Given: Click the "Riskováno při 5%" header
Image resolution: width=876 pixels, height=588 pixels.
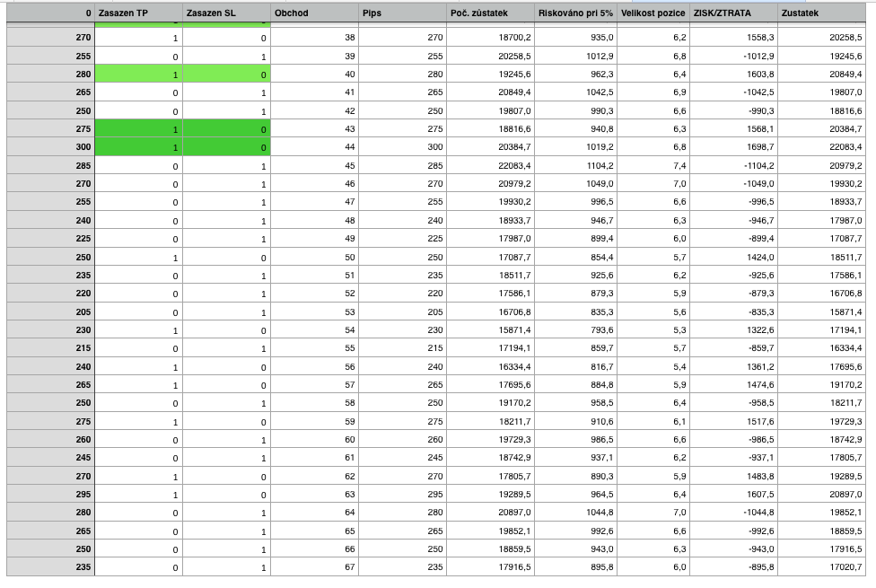Looking at the screenshot, I should click(575, 13).
